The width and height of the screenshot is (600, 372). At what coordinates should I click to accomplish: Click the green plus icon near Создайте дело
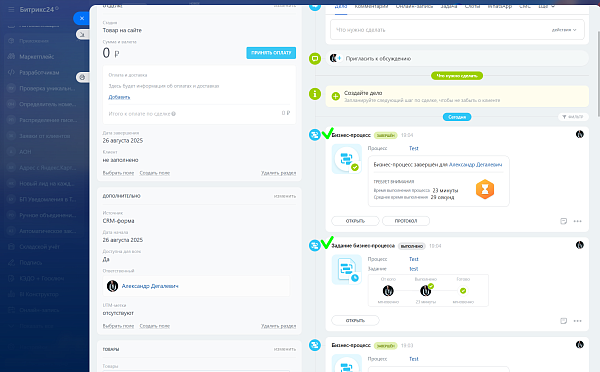pyautogui.click(x=336, y=96)
